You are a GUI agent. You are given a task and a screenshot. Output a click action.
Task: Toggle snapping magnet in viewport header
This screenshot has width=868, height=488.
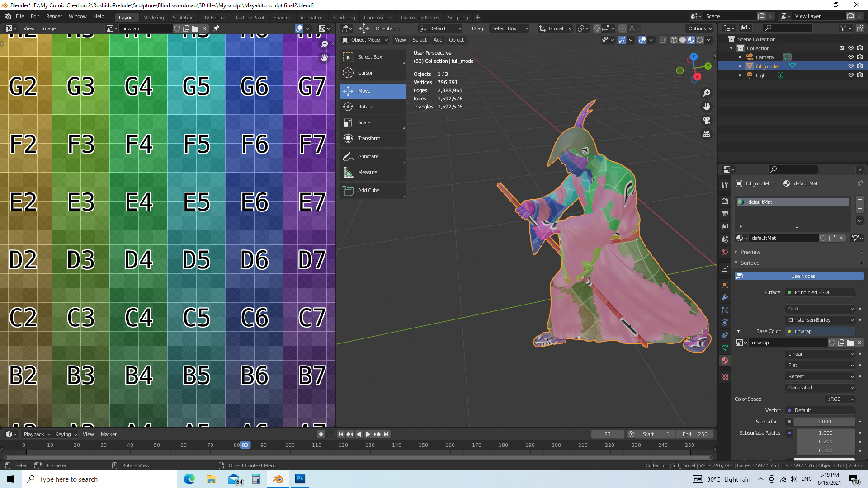tap(597, 28)
